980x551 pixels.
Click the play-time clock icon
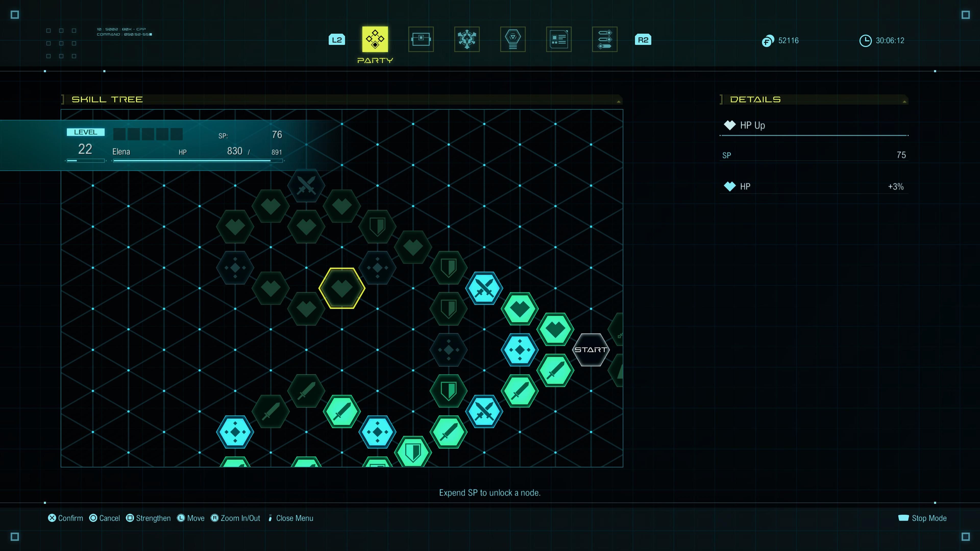click(865, 41)
